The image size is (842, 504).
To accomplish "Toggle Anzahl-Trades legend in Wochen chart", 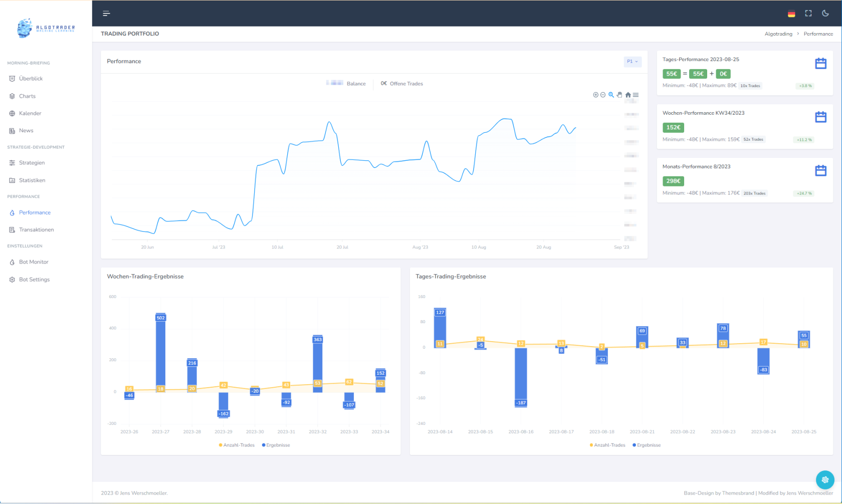I will [237, 445].
